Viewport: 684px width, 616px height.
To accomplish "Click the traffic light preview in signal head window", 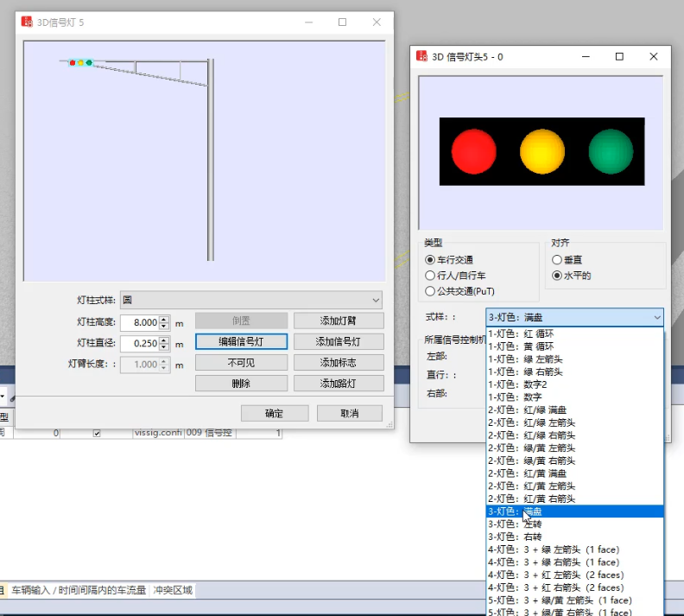I will click(541, 151).
